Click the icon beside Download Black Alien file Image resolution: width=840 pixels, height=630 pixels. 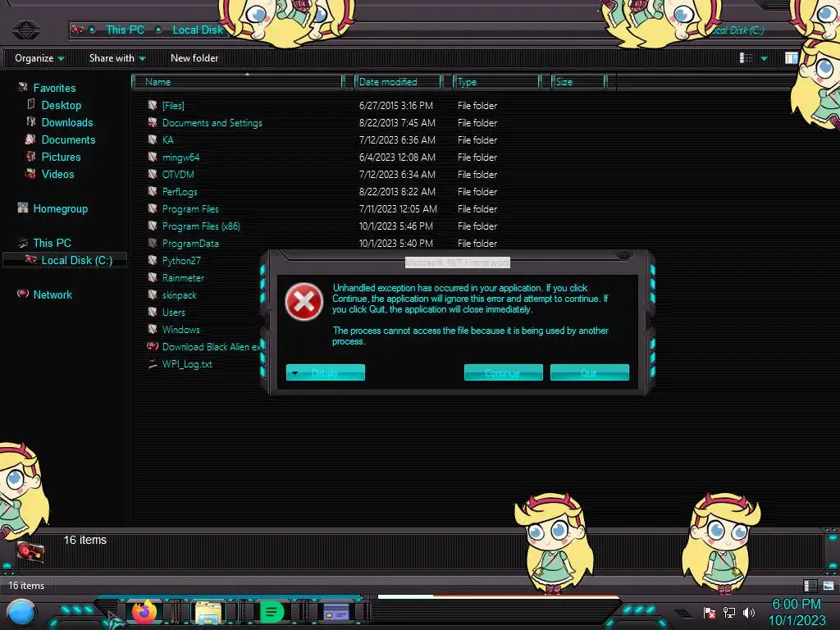pyautogui.click(x=153, y=346)
